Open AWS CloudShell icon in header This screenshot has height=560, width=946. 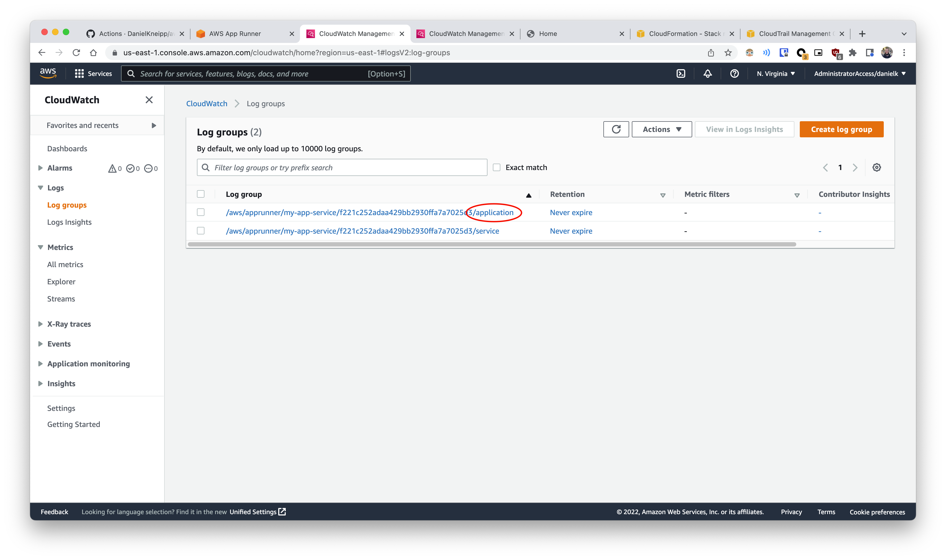click(681, 73)
